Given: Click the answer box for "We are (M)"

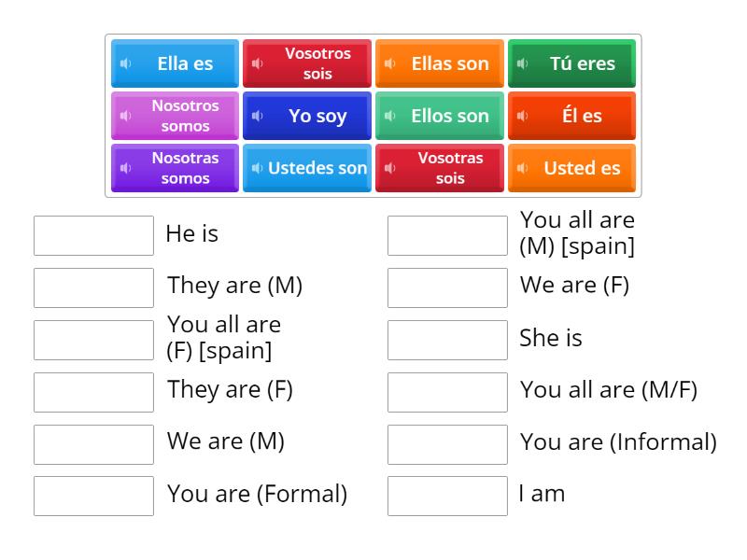Looking at the screenshot, I should click(x=93, y=443).
